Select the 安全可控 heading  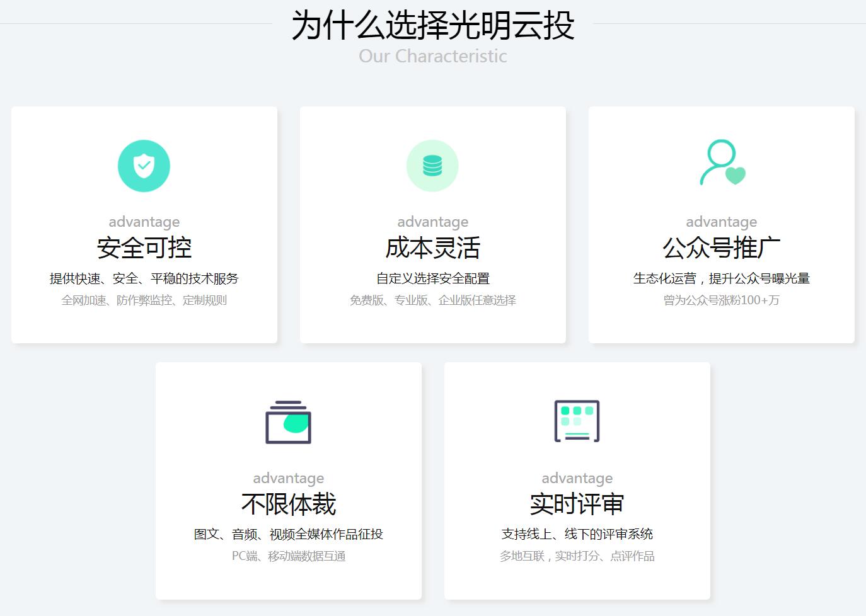pos(144,248)
